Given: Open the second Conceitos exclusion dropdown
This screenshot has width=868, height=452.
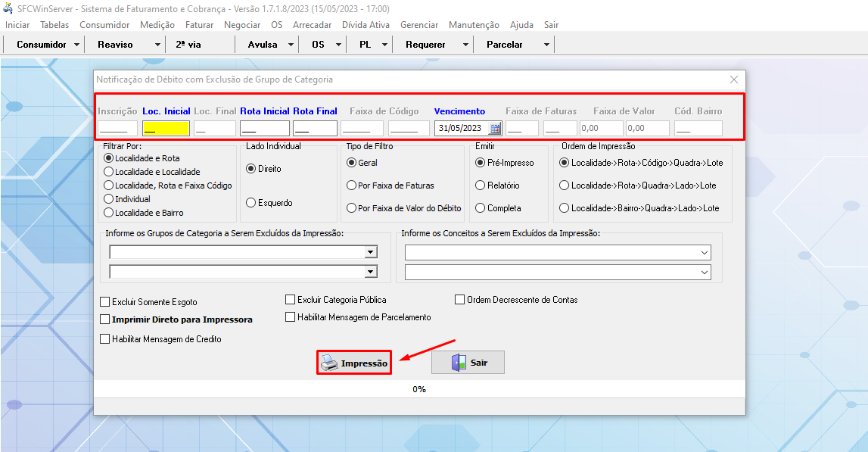Looking at the screenshot, I should 705,272.
